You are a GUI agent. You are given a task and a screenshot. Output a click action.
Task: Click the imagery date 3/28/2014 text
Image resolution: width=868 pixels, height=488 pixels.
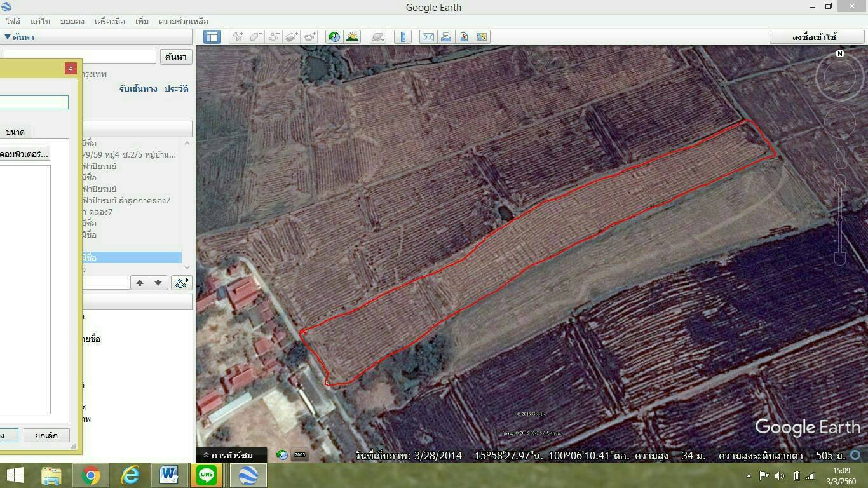click(439, 456)
